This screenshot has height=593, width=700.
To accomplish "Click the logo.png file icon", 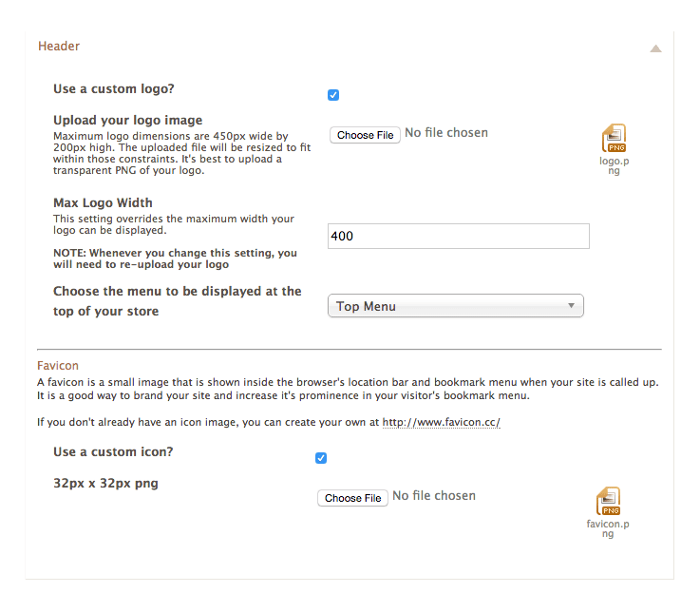I will coord(614,139).
